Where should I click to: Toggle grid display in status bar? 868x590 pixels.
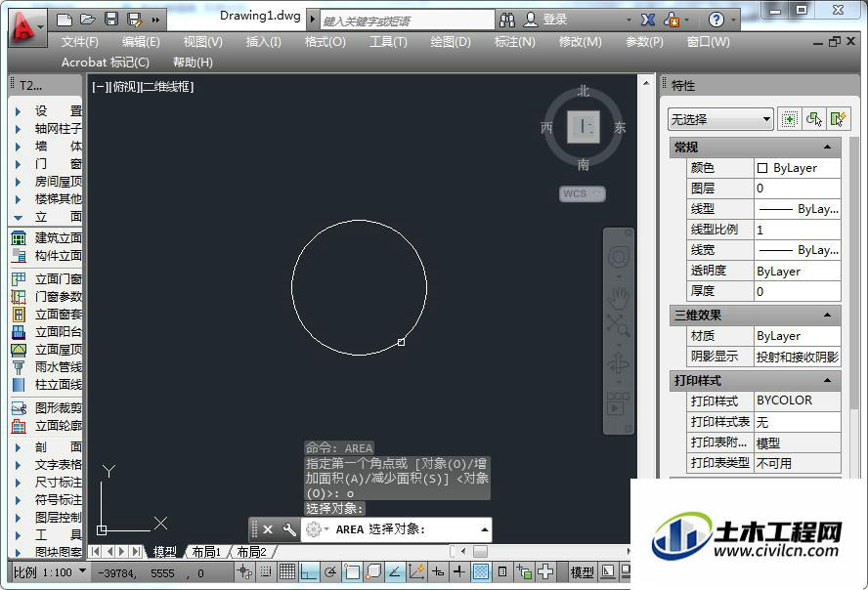pyautogui.click(x=287, y=571)
